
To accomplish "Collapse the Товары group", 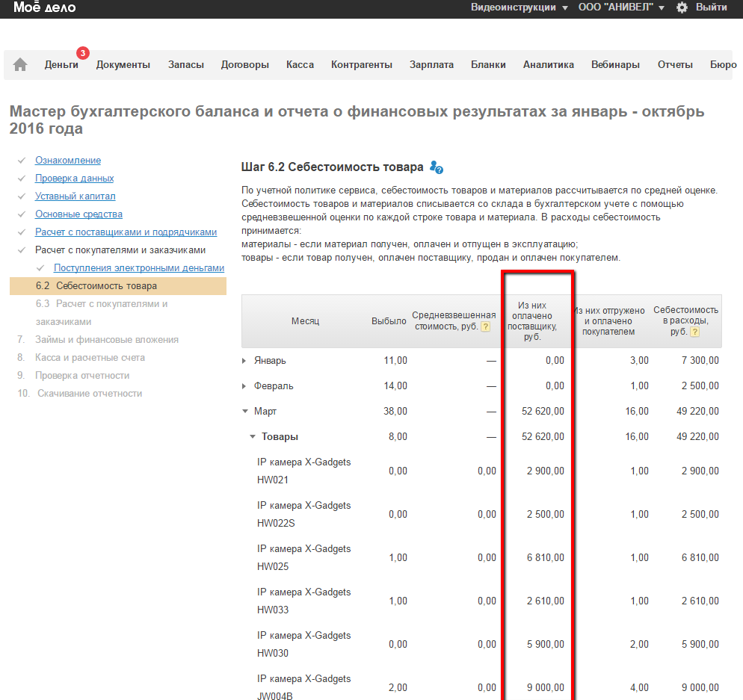I will pyautogui.click(x=253, y=437).
